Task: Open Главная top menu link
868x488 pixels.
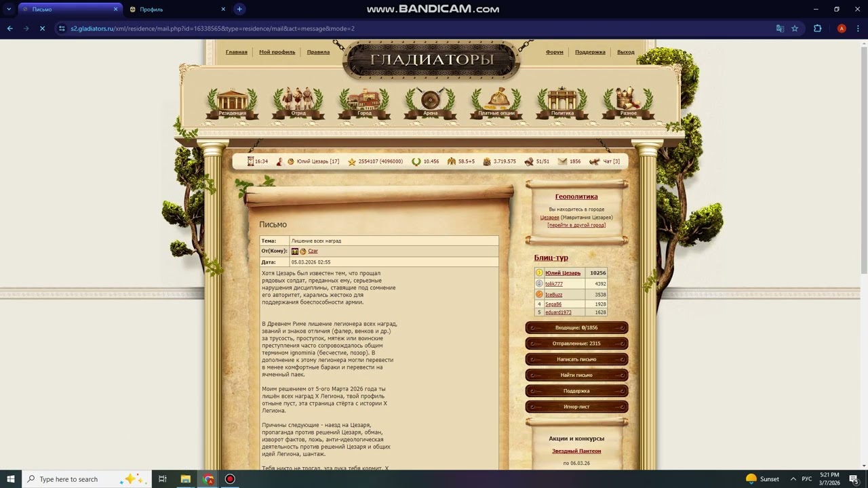Action: [237, 52]
